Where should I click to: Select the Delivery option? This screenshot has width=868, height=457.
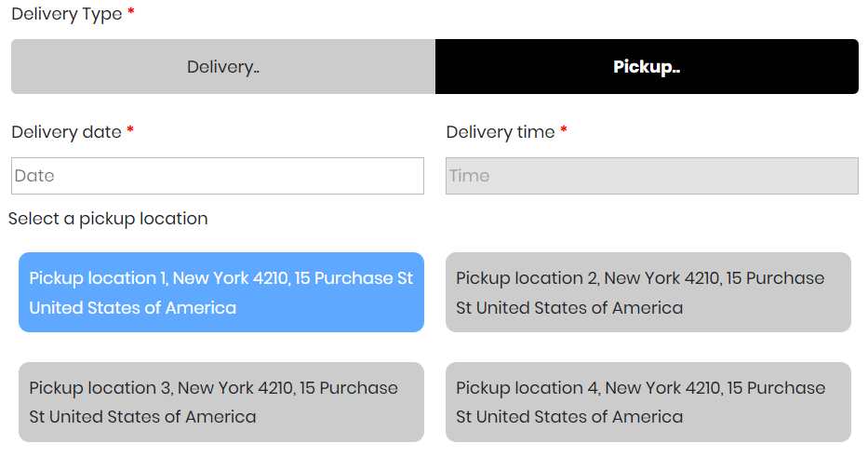tap(223, 67)
